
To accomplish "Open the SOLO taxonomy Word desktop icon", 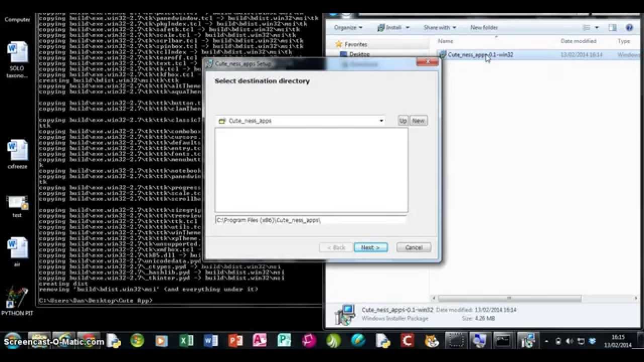I will tap(17, 60).
